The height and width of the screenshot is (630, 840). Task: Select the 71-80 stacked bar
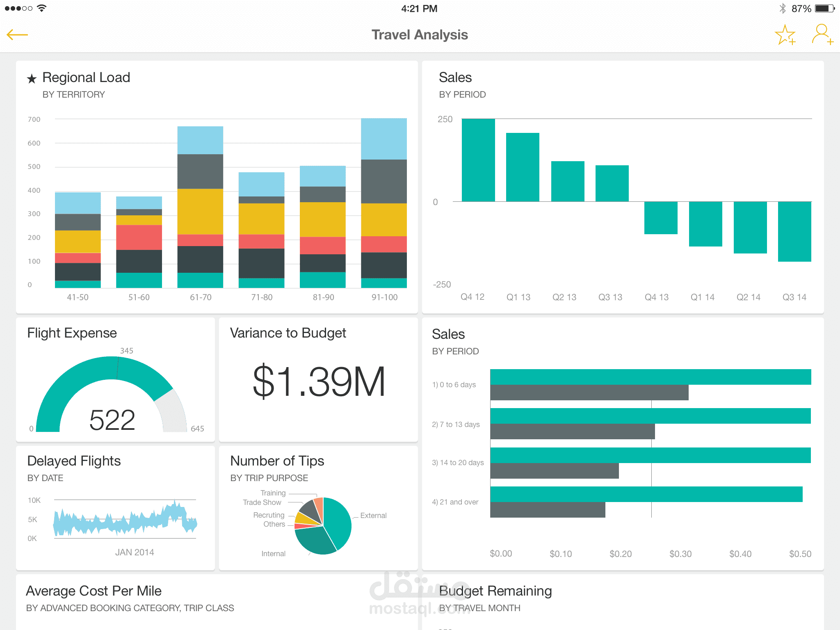(262, 230)
